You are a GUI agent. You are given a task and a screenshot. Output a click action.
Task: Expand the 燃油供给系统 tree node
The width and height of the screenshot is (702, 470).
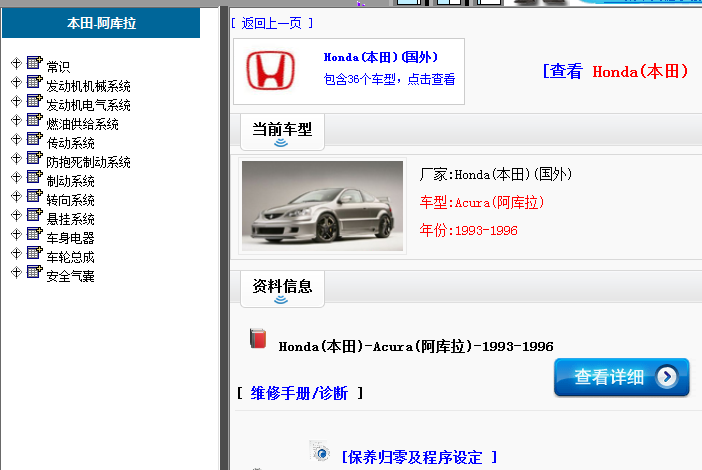pos(16,120)
